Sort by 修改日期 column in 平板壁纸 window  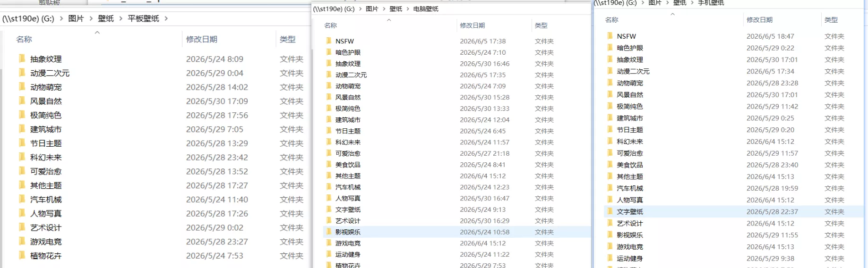(202, 39)
